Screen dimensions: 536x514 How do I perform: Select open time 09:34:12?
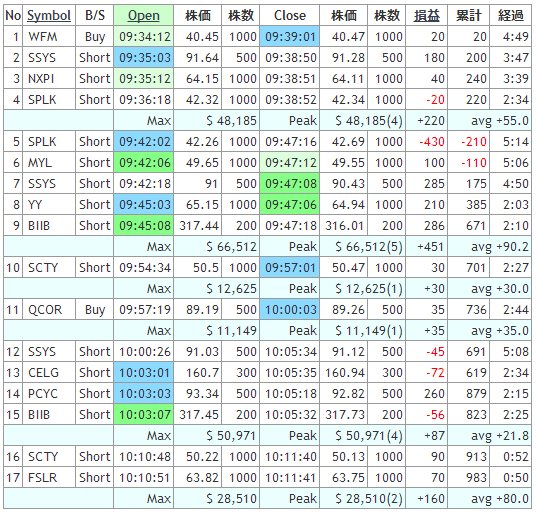point(144,37)
